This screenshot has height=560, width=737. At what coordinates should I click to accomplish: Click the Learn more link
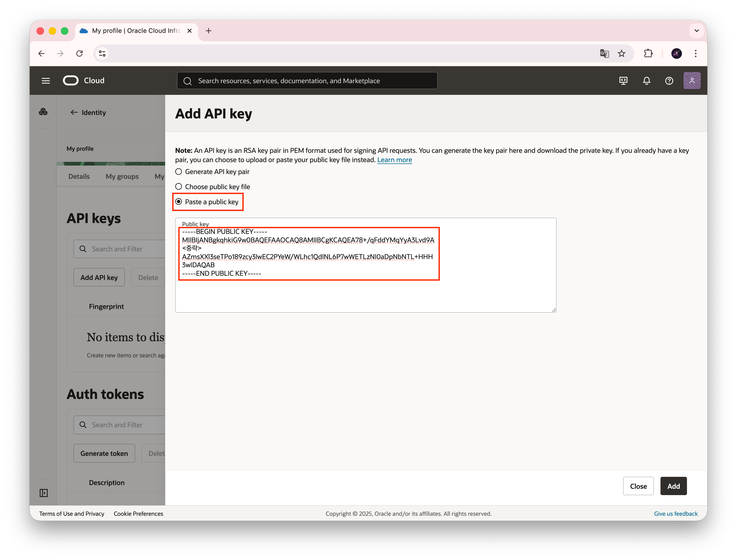coord(394,160)
